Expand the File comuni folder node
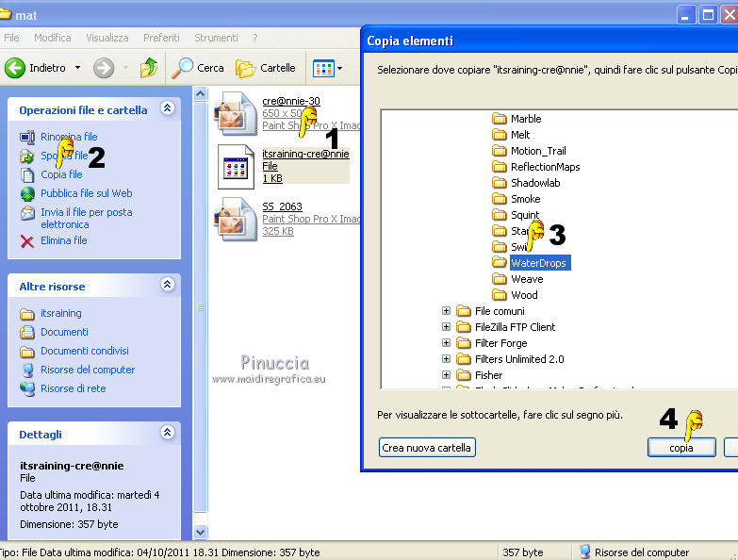Viewport: 738px width, 560px height. click(x=446, y=310)
